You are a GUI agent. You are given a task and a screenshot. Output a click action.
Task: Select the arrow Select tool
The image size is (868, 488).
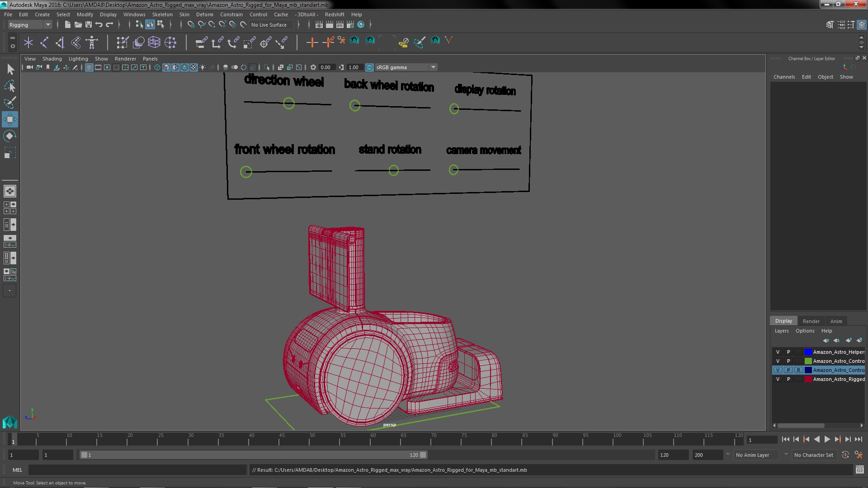tap(10, 69)
